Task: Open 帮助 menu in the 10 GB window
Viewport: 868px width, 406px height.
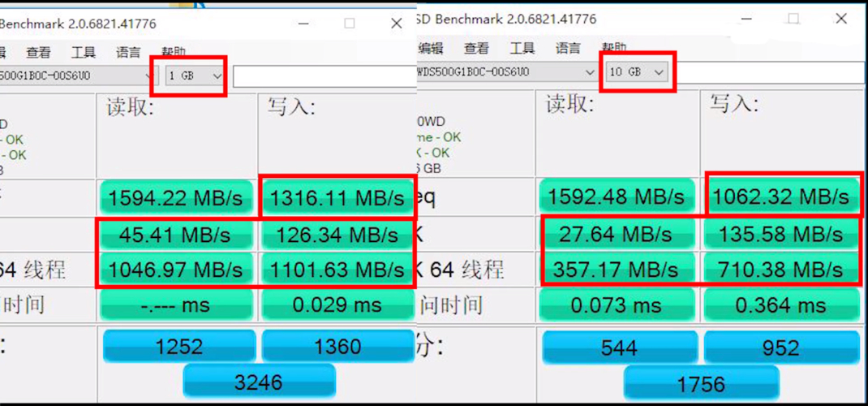Action: 614,48
